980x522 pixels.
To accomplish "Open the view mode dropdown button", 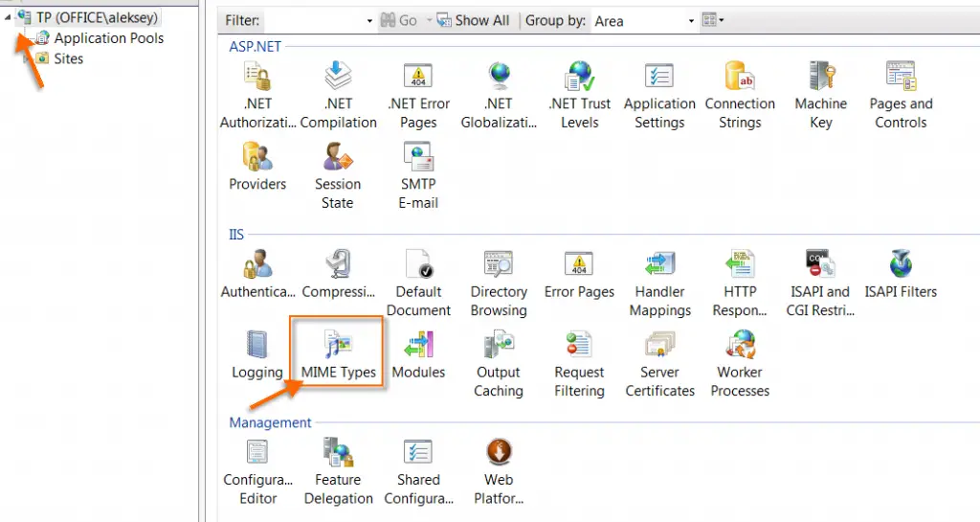I will pos(713,20).
